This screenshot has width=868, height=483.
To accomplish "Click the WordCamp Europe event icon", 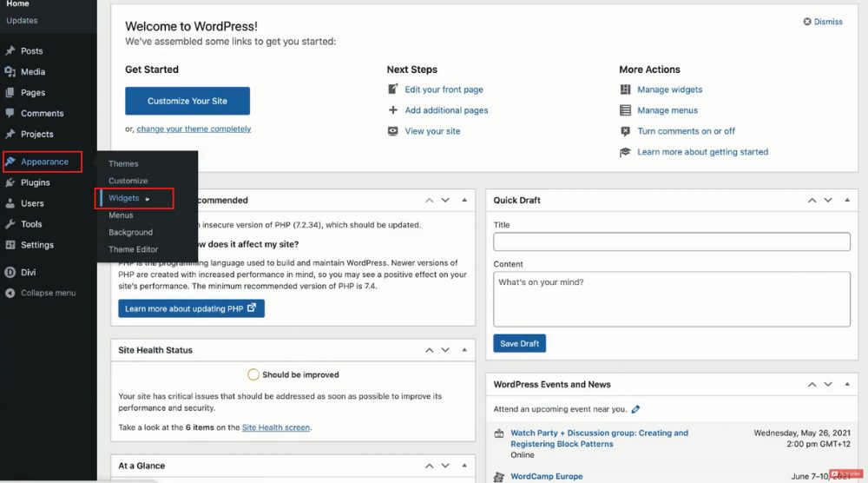I will pos(499,476).
